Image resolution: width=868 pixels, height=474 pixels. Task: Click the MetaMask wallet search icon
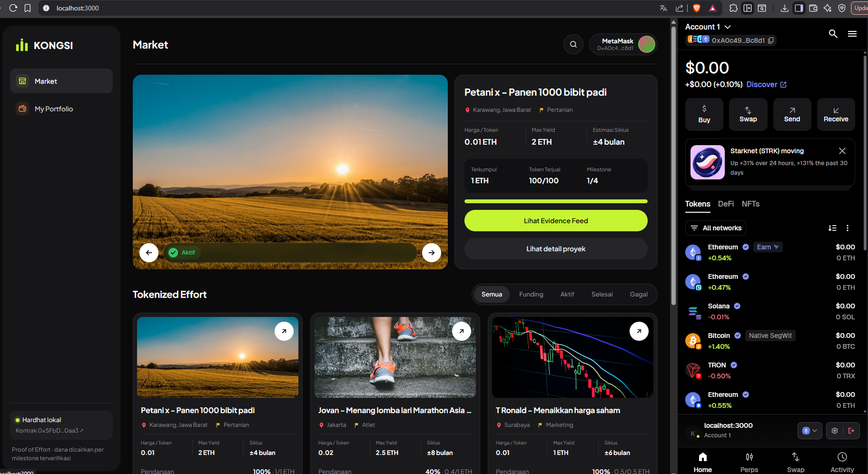pos(833,34)
